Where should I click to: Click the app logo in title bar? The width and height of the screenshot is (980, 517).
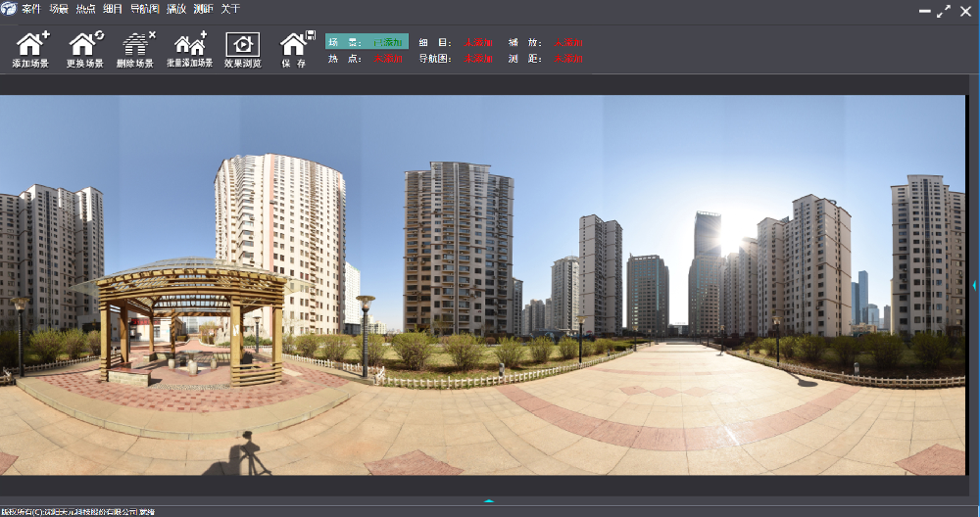pos(9,9)
